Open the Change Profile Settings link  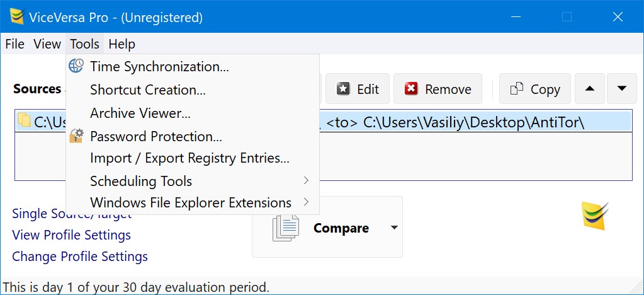point(80,256)
